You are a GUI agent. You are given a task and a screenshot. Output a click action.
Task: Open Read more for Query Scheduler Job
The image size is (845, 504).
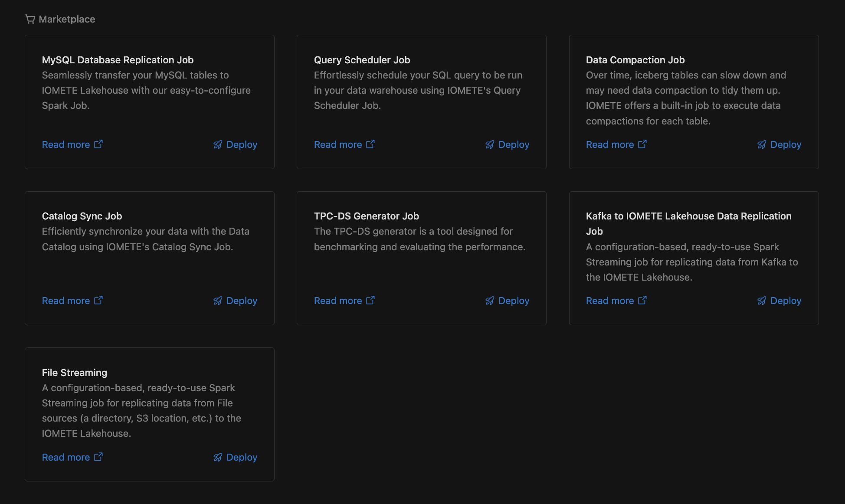(344, 144)
